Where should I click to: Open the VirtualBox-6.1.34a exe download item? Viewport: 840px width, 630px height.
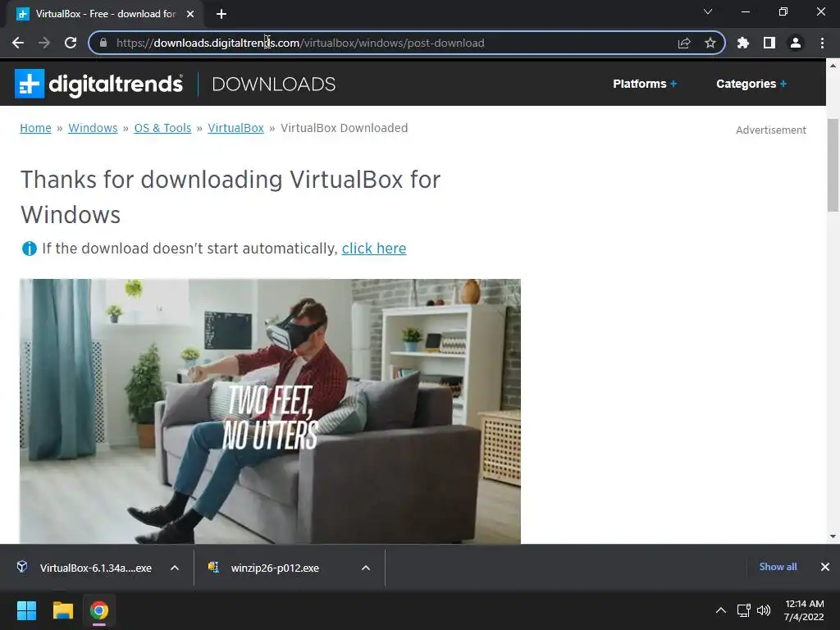95,568
